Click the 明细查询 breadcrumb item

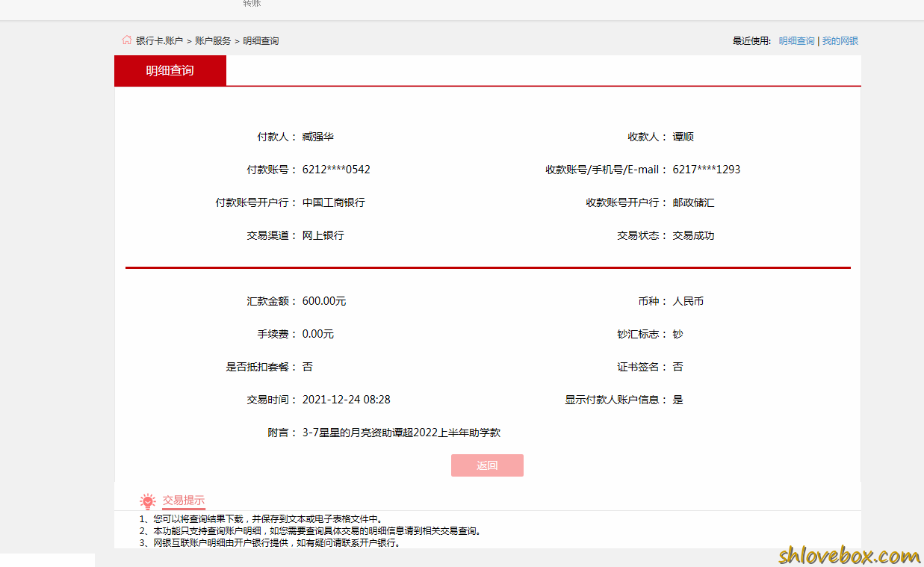coord(261,41)
